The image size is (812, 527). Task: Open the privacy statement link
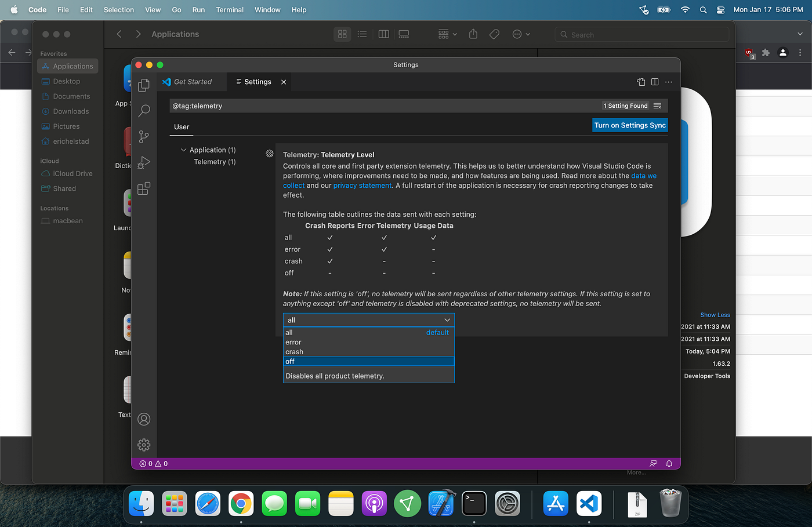(x=362, y=185)
